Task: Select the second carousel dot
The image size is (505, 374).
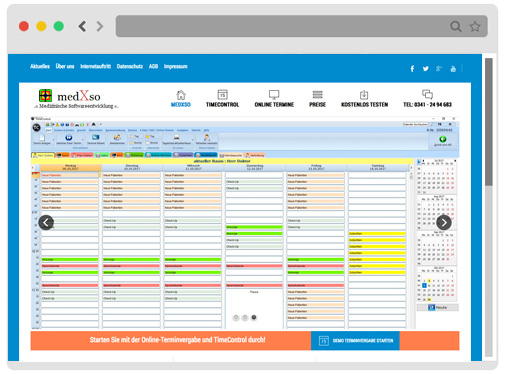Action: pyautogui.click(x=245, y=318)
